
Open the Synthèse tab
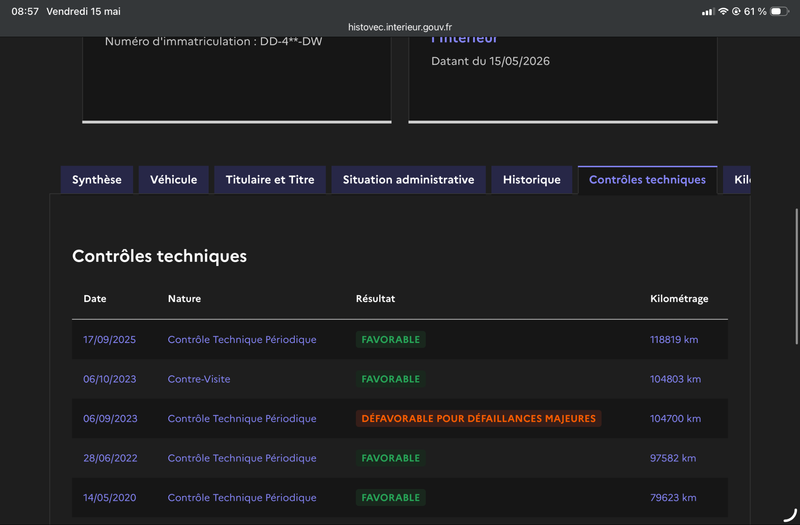pos(97,180)
